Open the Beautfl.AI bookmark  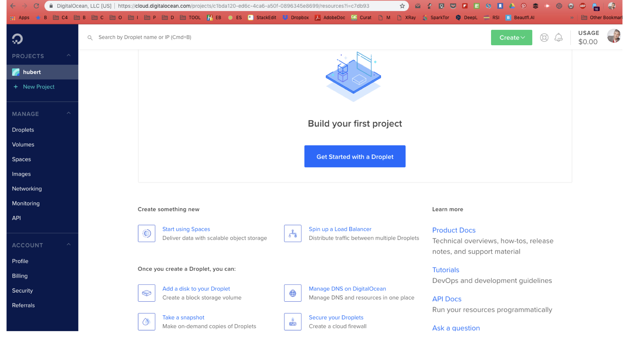point(520,17)
